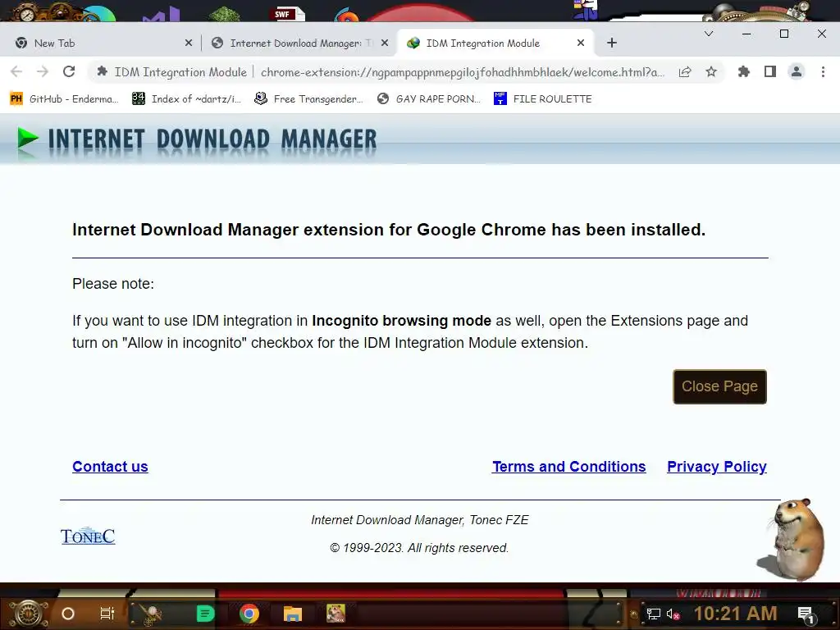The height and width of the screenshot is (630, 840).
Task: Reload the IDM Integration Module page
Action: [x=69, y=72]
